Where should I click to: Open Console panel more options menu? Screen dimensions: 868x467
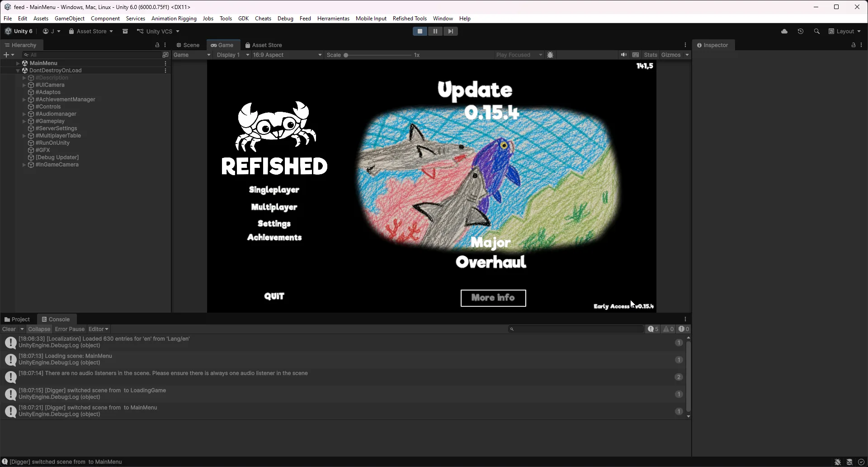click(685, 319)
